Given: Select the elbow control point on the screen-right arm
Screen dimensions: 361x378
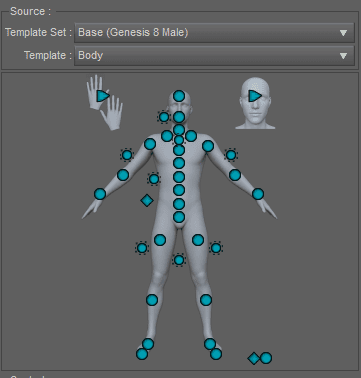Looking at the screenshot, I should pos(235,175).
